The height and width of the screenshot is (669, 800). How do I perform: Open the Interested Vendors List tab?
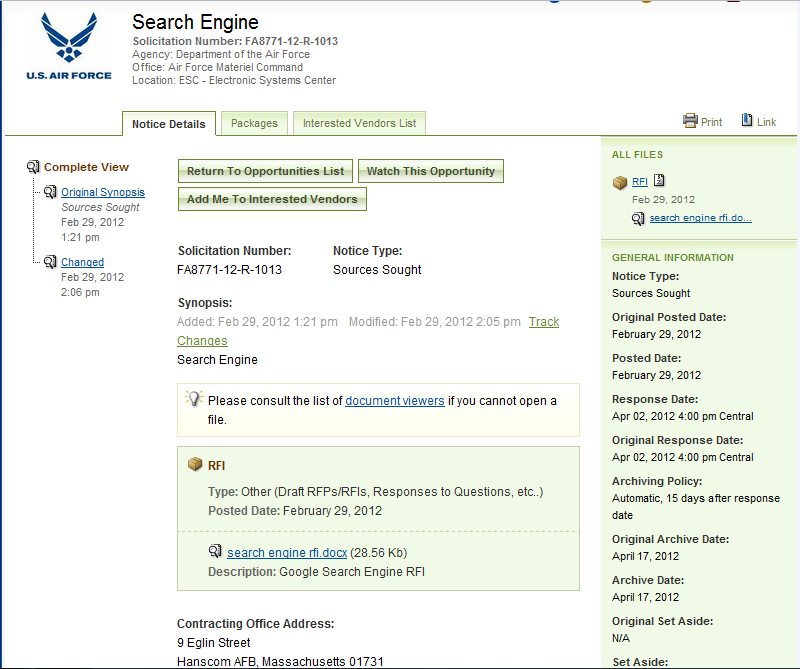click(359, 123)
